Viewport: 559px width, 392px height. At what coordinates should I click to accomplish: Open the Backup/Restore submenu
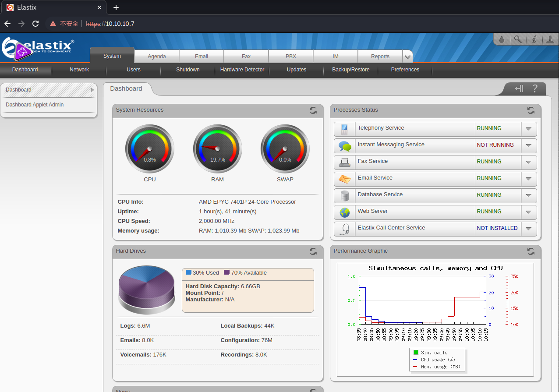click(351, 70)
